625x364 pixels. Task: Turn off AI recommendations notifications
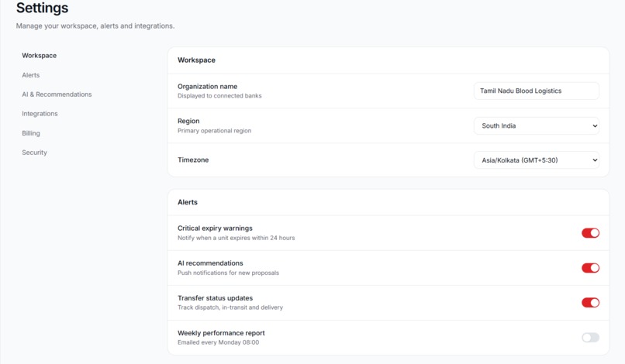590,268
